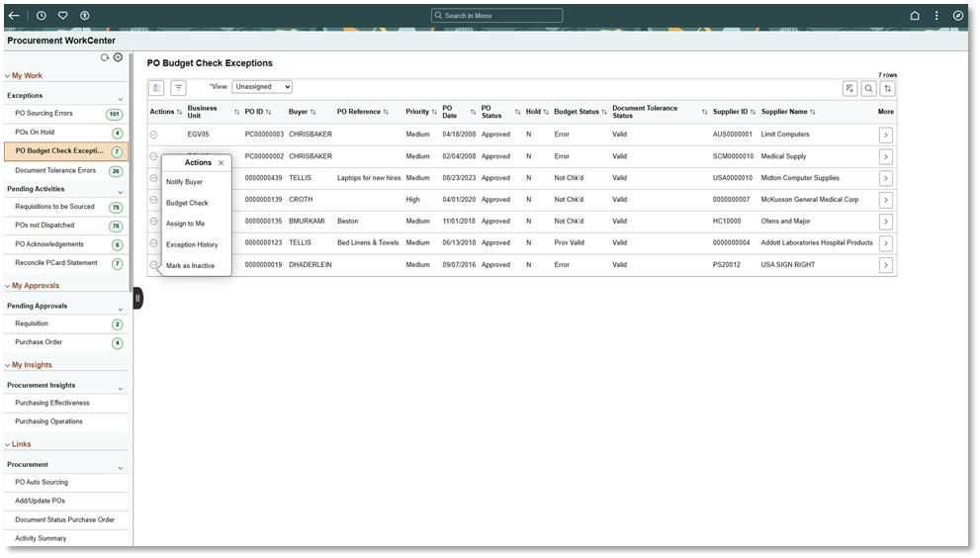Sort by PO ID column header
980x558 pixels.
point(257,112)
